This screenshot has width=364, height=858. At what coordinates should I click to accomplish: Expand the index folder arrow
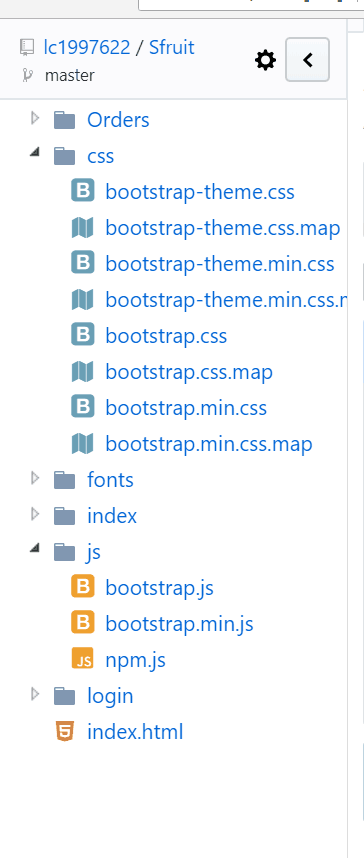coord(35,514)
